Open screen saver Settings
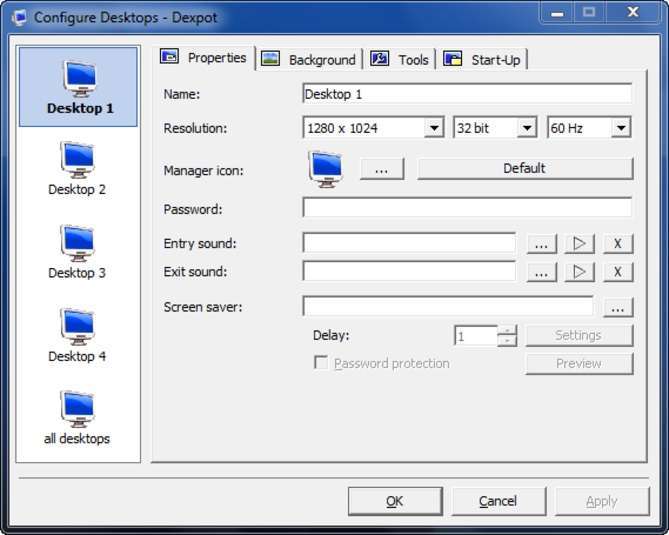 click(x=579, y=336)
